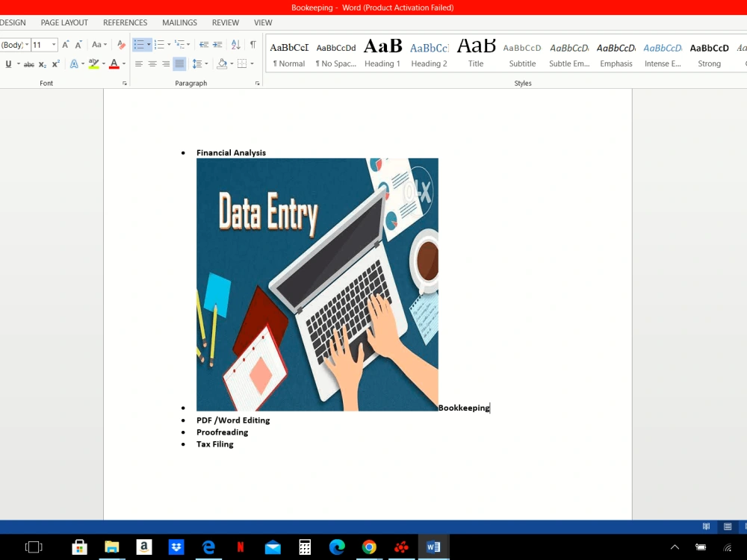The width and height of the screenshot is (747, 560).
Task: Increase font size with Grow Font icon
Action: click(x=65, y=45)
